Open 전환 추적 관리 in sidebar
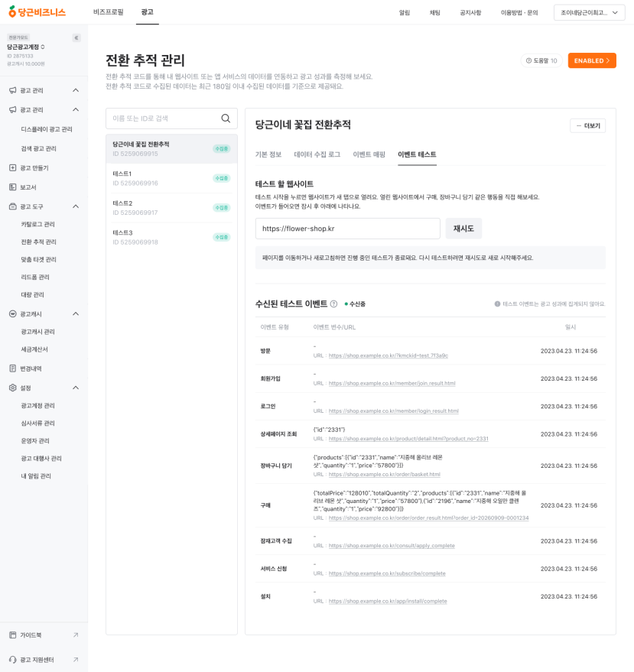The height and width of the screenshot is (672, 634). (38, 242)
